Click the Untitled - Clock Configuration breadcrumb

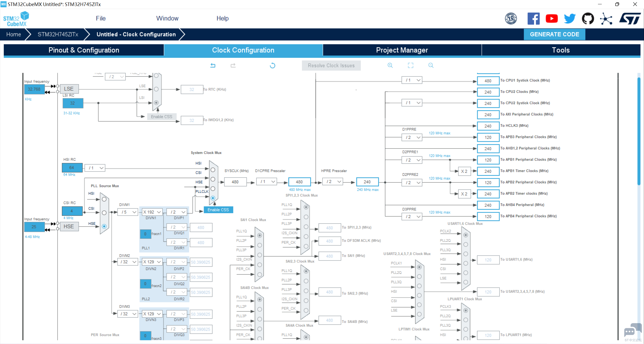pos(136,34)
